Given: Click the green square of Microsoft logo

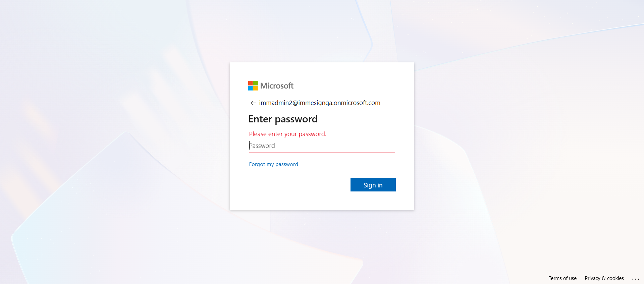Looking at the screenshot, I should click(256, 83).
